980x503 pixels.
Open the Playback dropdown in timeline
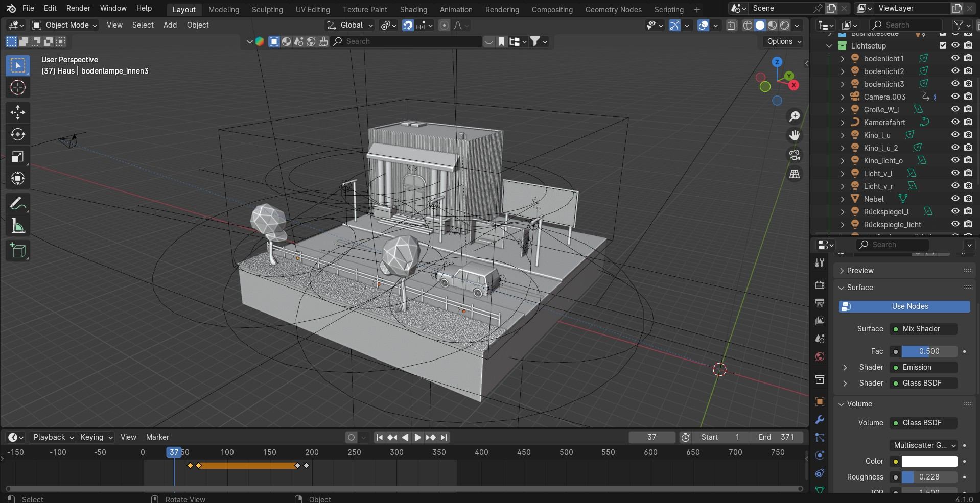pos(53,437)
